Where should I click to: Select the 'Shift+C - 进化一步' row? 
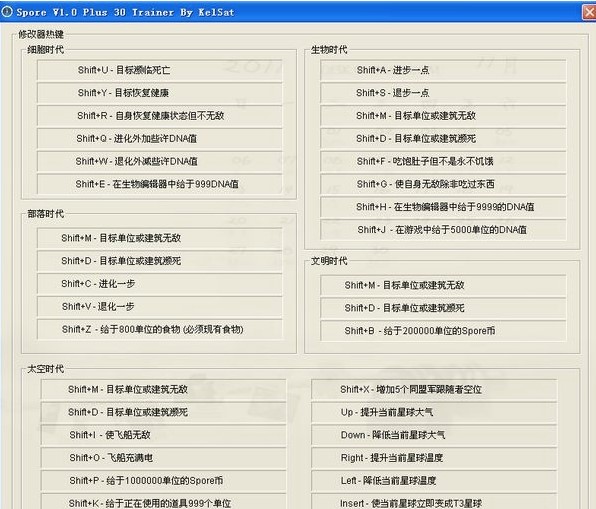pos(160,284)
